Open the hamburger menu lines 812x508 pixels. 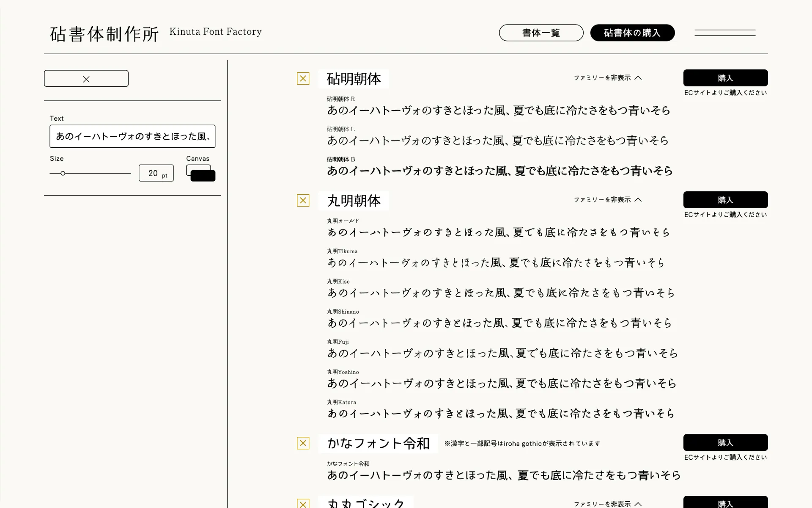click(725, 33)
